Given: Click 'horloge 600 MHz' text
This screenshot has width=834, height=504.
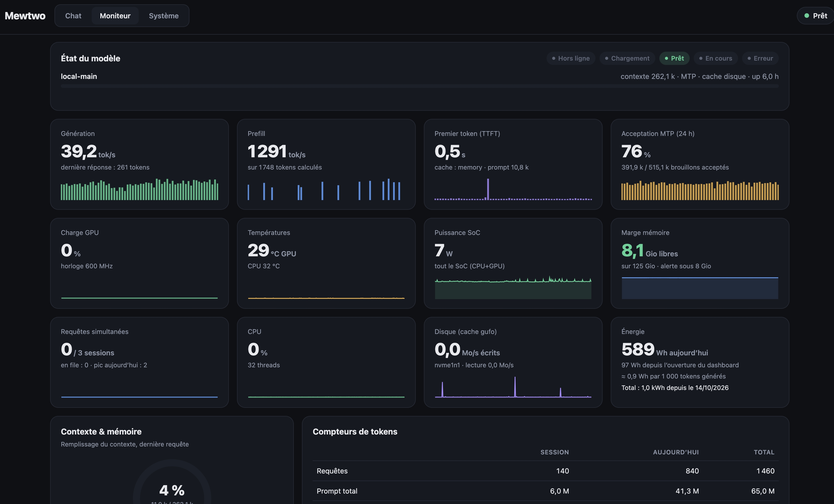Looking at the screenshot, I should (x=87, y=266).
